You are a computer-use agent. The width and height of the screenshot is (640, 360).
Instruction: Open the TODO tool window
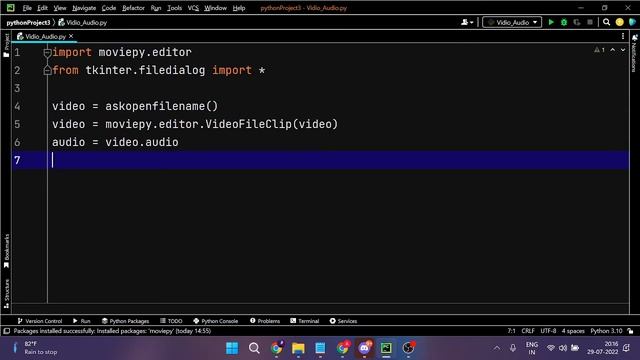[x=171, y=321]
